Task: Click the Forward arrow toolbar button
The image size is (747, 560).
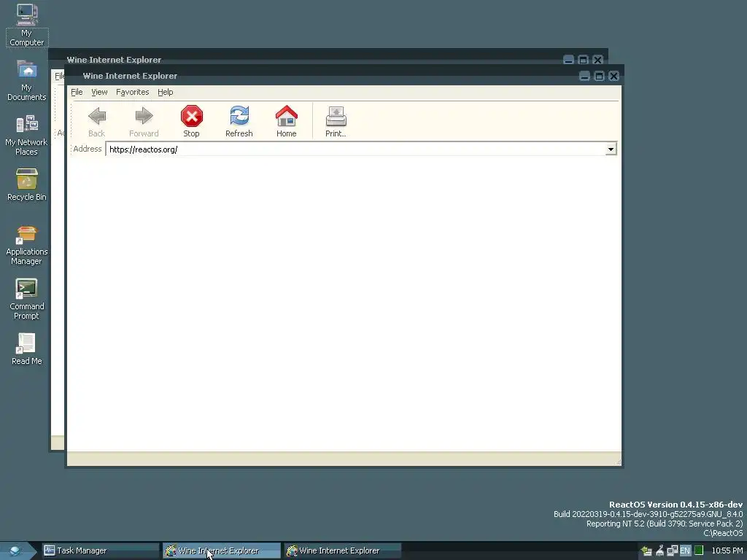Action: coord(144,122)
